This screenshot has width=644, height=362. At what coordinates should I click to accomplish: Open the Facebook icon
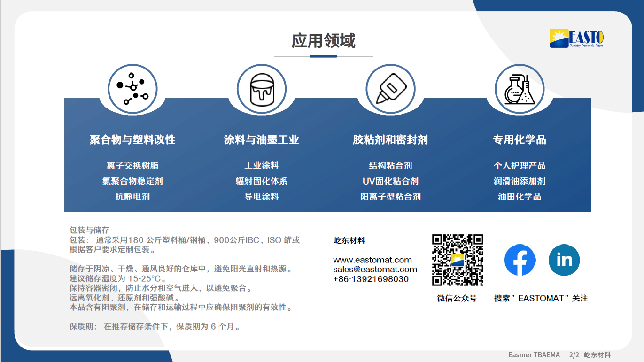click(x=520, y=260)
